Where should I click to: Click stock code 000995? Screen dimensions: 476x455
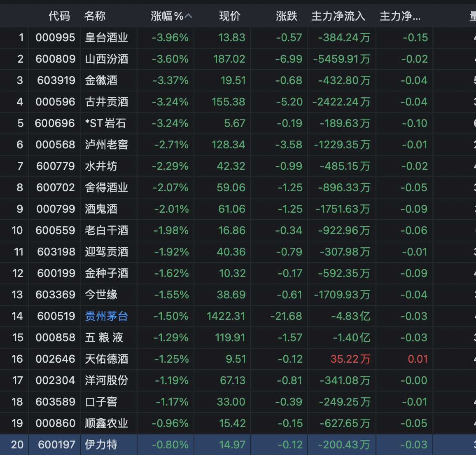(55, 38)
